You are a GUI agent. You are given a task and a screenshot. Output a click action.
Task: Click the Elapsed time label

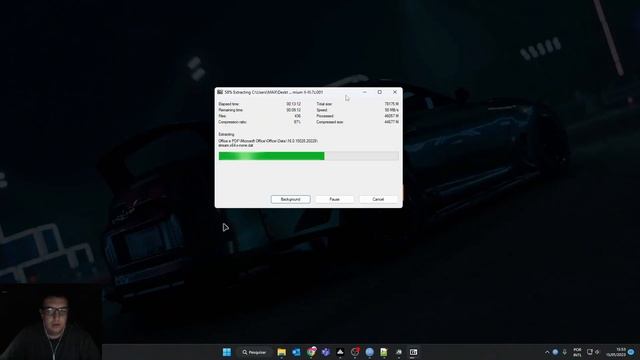tap(229, 104)
